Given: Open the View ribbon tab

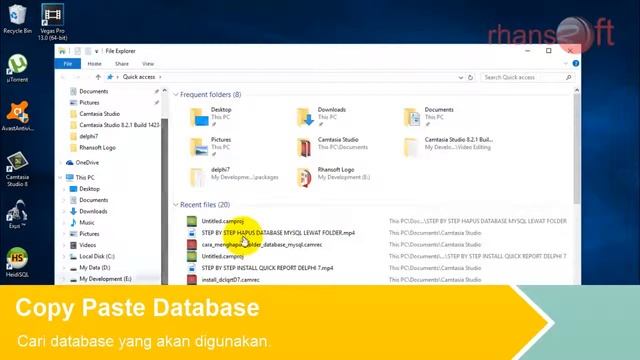Looking at the screenshot, I should [x=148, y=64].
